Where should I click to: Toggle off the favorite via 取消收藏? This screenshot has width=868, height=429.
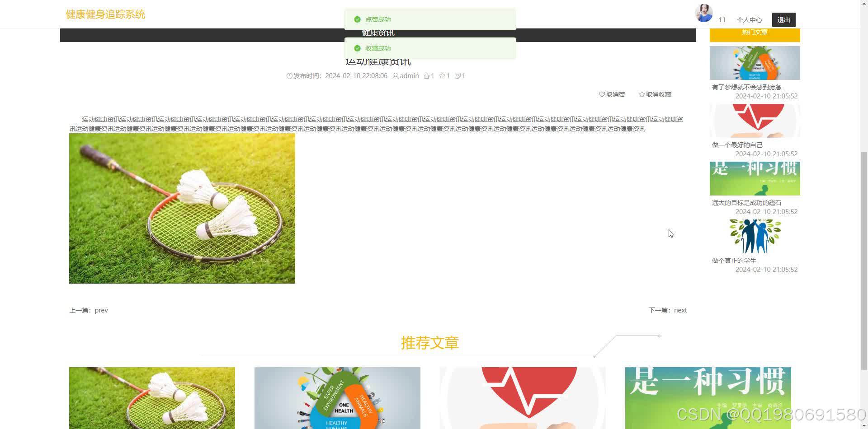658,94
